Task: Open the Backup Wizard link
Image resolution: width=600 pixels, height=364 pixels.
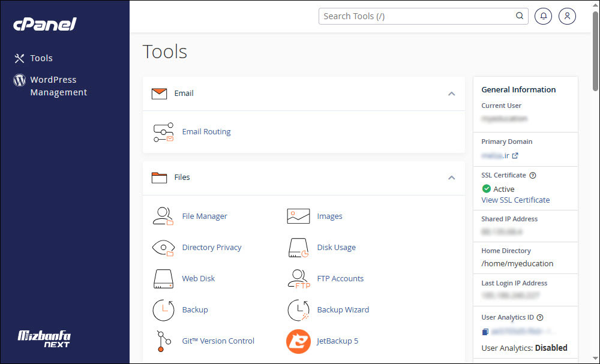Action: (343, 309)
